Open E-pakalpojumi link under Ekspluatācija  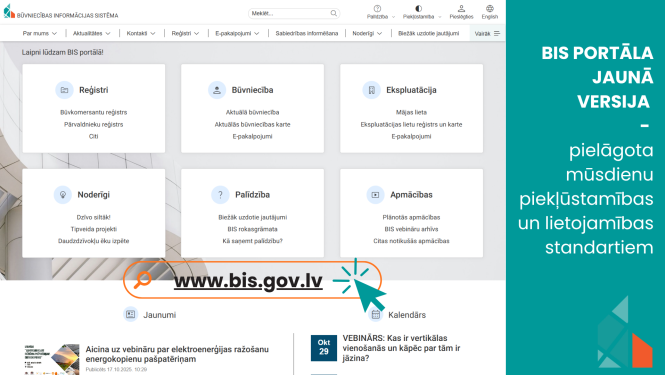pyautogui.click(x=411, y=136)
